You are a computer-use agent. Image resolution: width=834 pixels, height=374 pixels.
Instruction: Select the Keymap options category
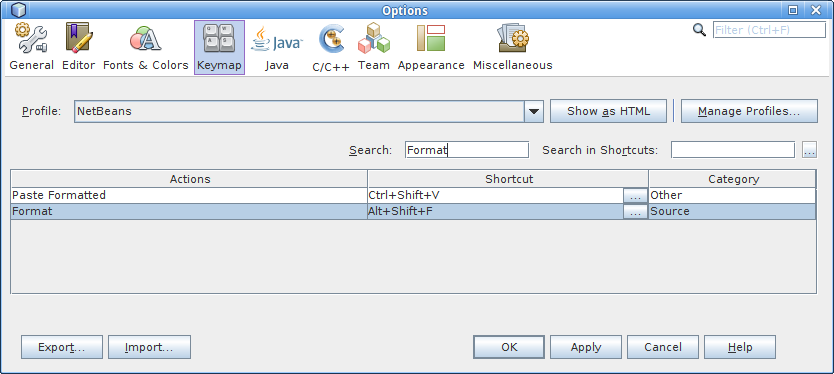[219, 47]
